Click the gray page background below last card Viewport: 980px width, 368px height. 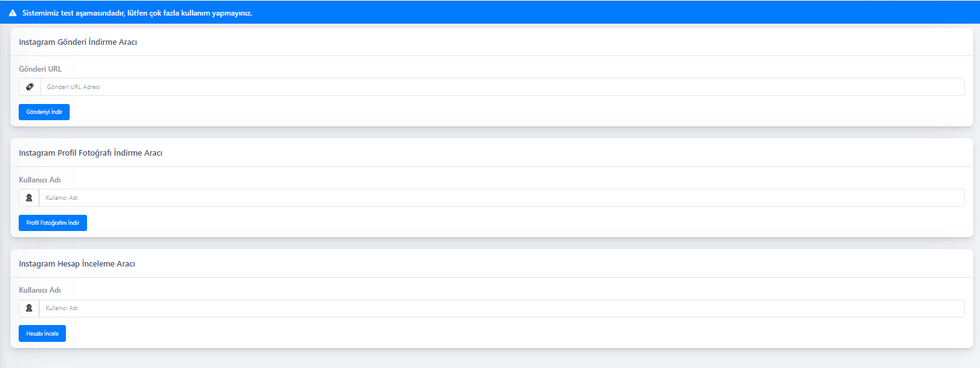pos(490,359)
